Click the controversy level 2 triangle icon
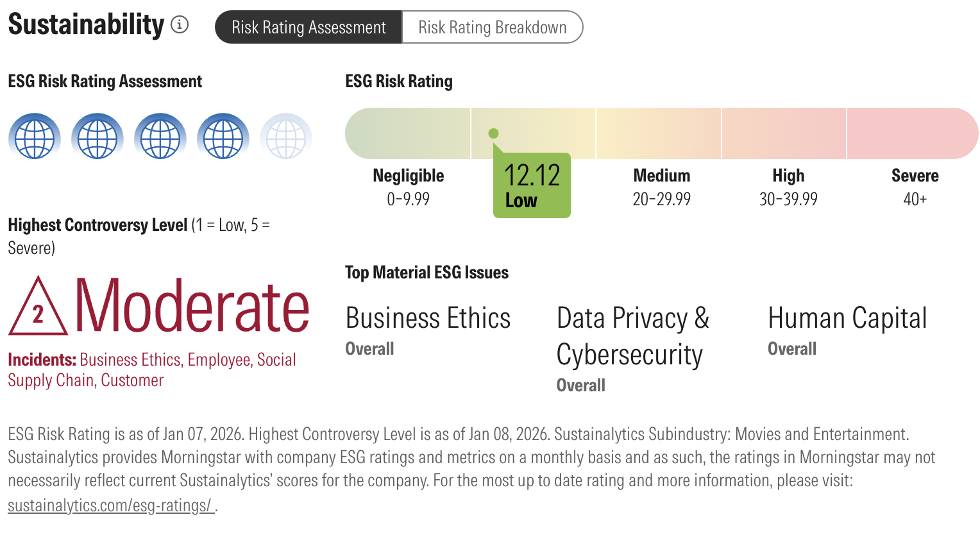The width and height of the screenshot is (980, 535). tap(38, 309)
